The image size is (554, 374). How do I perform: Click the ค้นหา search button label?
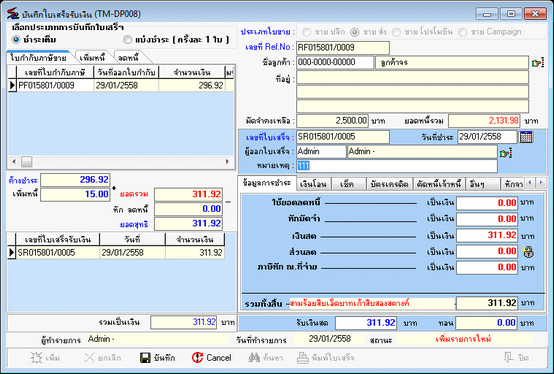point(273,358)
